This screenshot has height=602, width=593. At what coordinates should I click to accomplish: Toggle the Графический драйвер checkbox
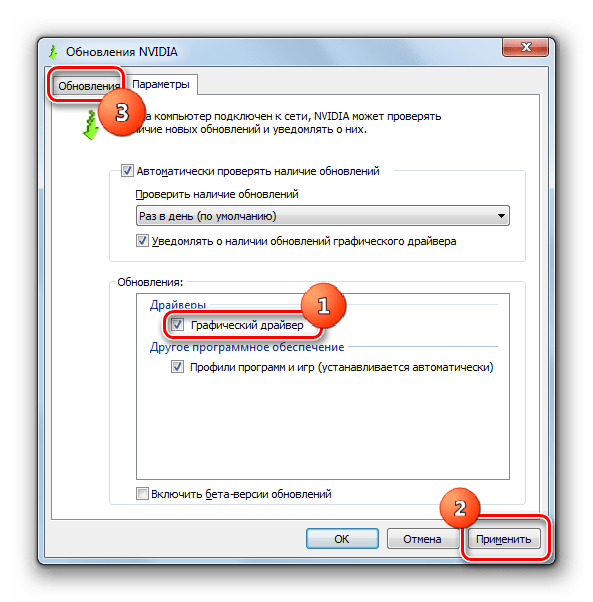[x=177, y=325]
